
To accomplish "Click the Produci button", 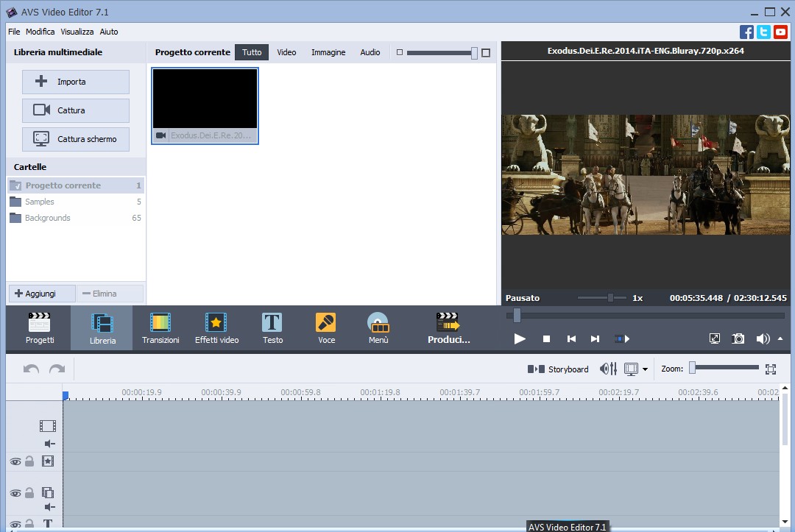I will [449, 328].
